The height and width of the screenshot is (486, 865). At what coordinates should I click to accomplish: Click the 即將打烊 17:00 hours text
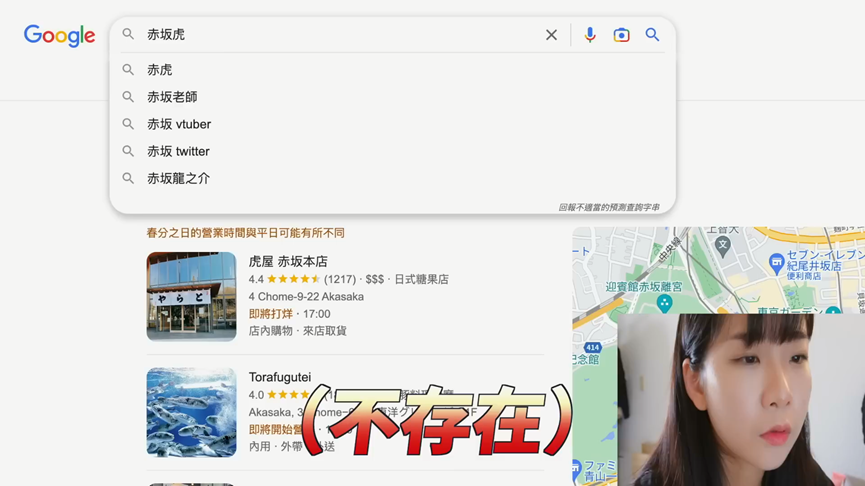pos(290,314)
